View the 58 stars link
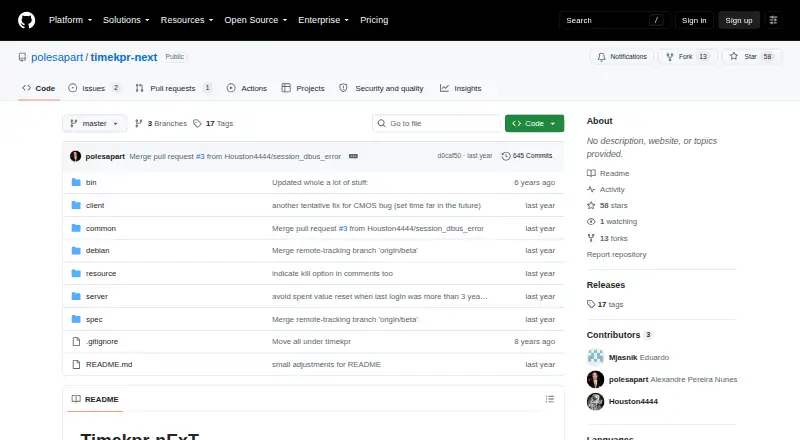This screenshot has width=800, height=440. tap(607, 205)
